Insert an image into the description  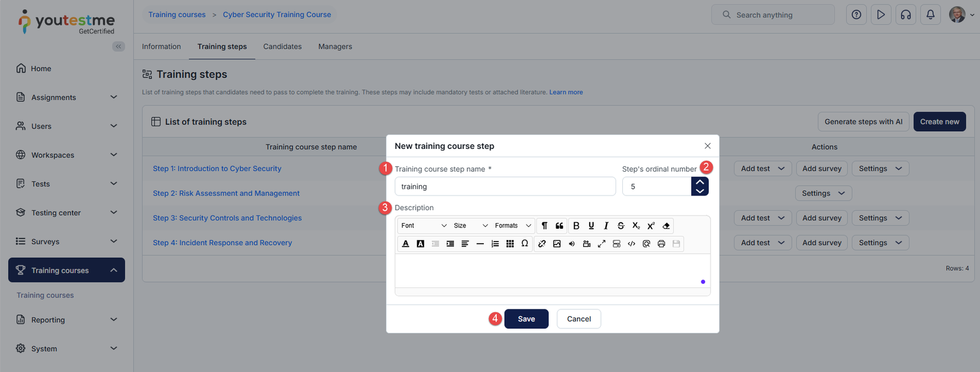557,244
